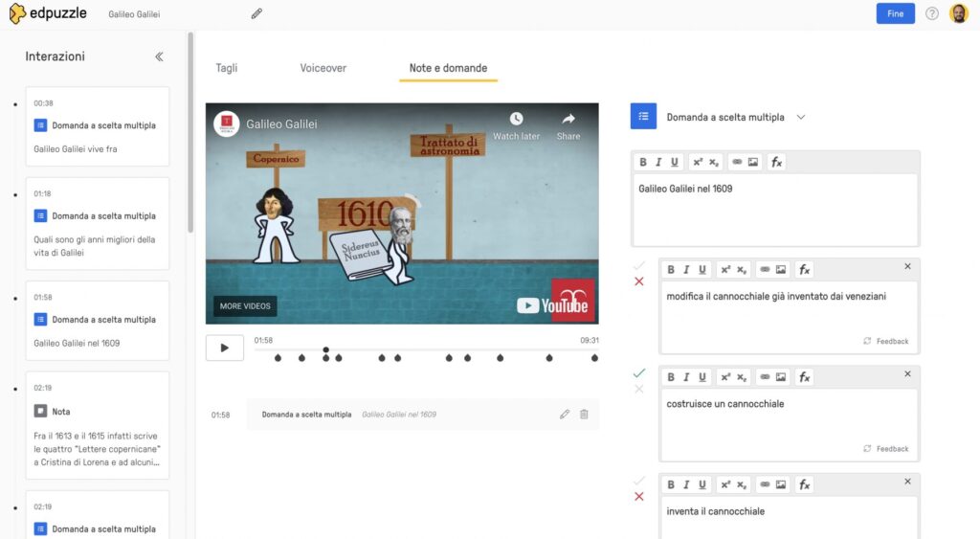Mark 'modifica il cannocchiale' answer as correct
The image size is (980, 539).
(x=639, y=266)
